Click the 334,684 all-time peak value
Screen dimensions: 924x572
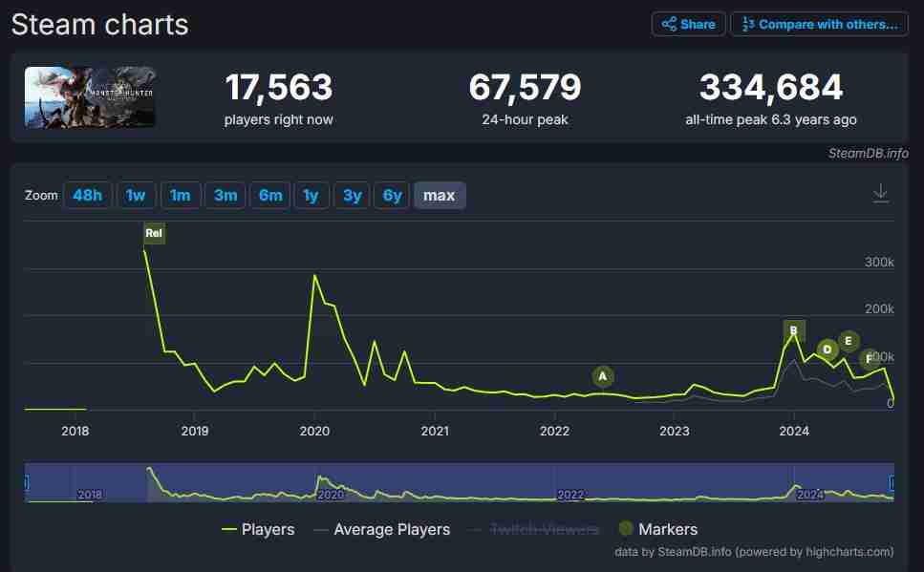pyautogui.click(x=771, y=87)
